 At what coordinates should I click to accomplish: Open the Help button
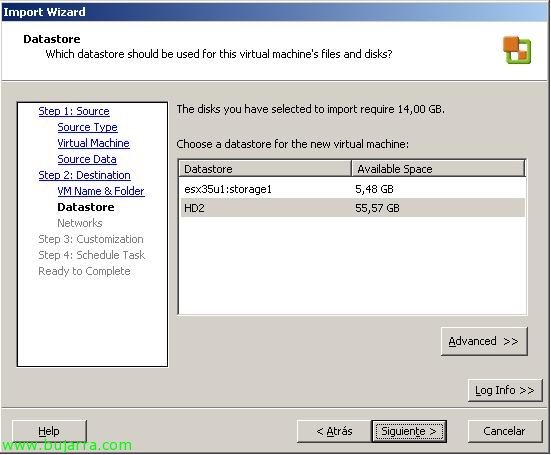click(x=49, y=431)
